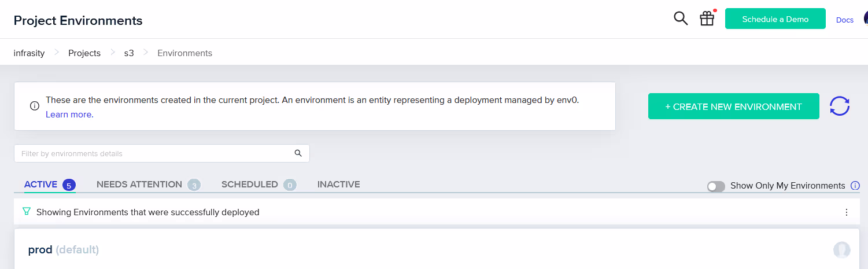Toggle Show Only My Environments switch
This screenshot has width=868, height=269.
point(716,186)
